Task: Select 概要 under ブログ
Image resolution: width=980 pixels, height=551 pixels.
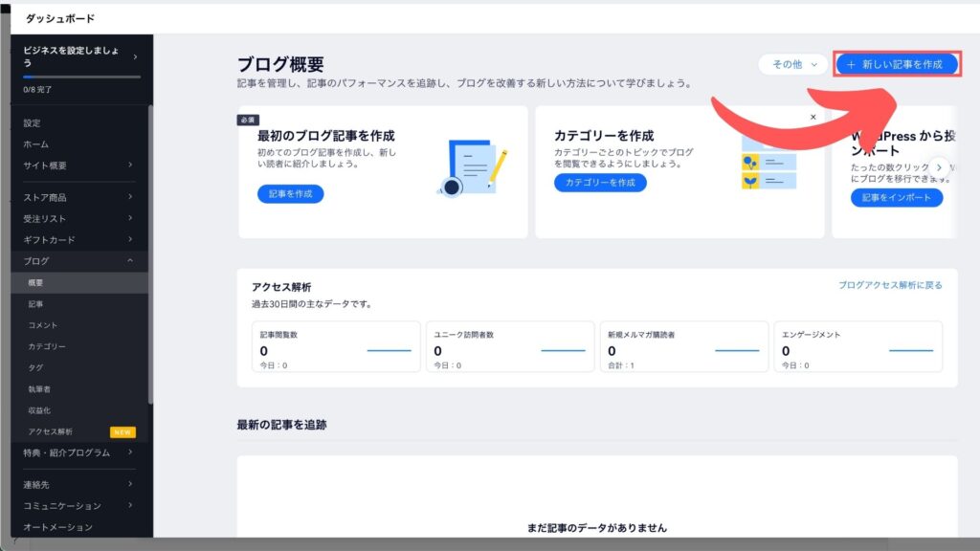Action: pyautogui.click(x=79, y=283)
